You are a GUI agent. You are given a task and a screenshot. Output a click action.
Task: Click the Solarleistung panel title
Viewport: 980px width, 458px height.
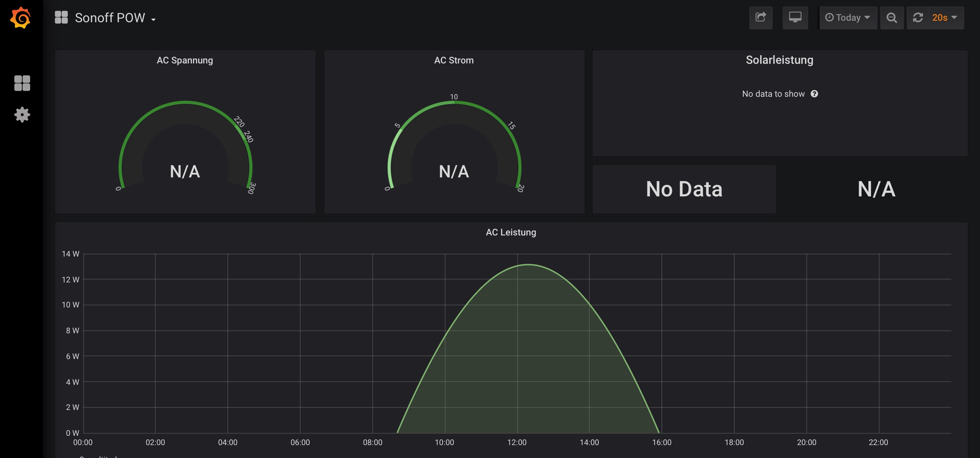click(x=779, y=60)
